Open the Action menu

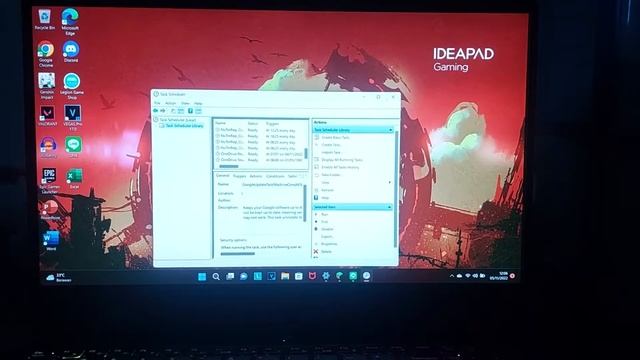coord(170,103)
